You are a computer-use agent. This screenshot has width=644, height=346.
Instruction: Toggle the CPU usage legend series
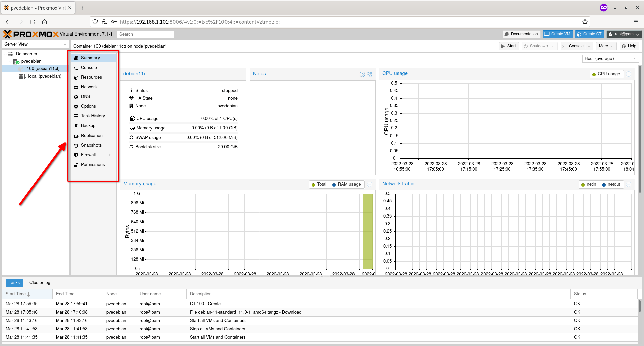(x=606, y=74)
